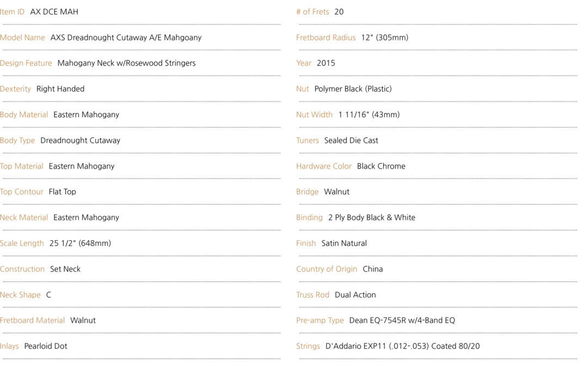Click the Country of Origin label

pos(326,269)
